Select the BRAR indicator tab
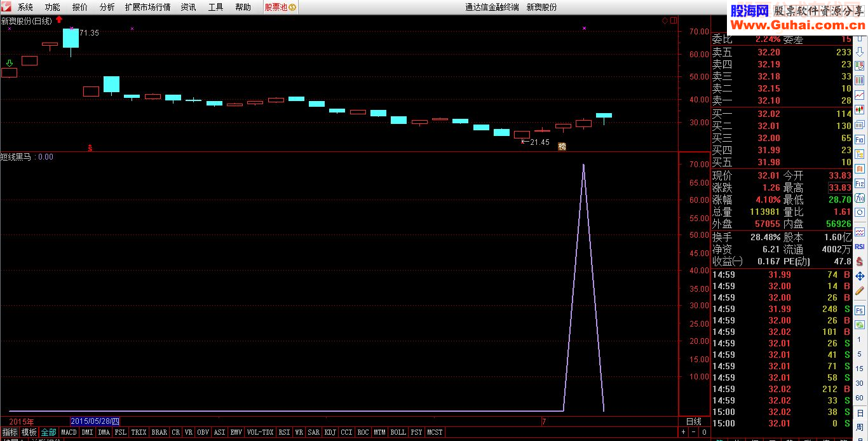Viewport: 868px width, 441px height. (159, 432)
